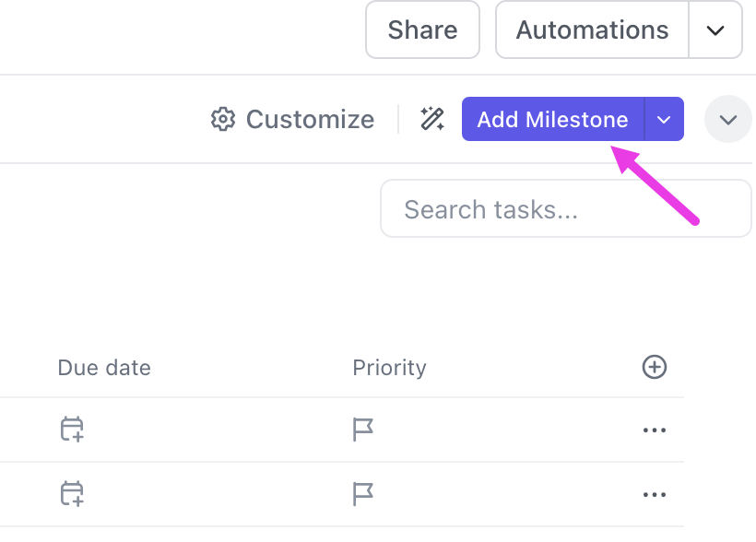This screenshot has height=542, width=756.
Task: Expand the Automations dropdown arrow
Action: [x=715, y=30]
